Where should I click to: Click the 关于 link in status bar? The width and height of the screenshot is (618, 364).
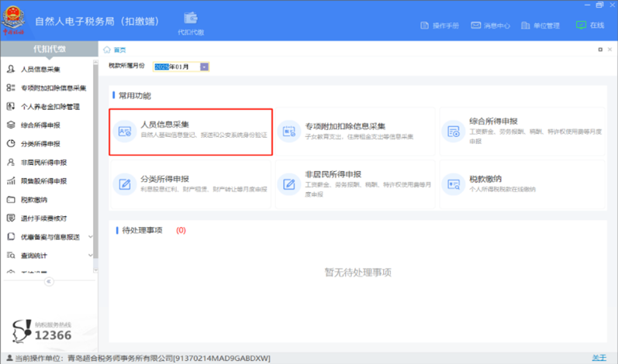[599, 358]
